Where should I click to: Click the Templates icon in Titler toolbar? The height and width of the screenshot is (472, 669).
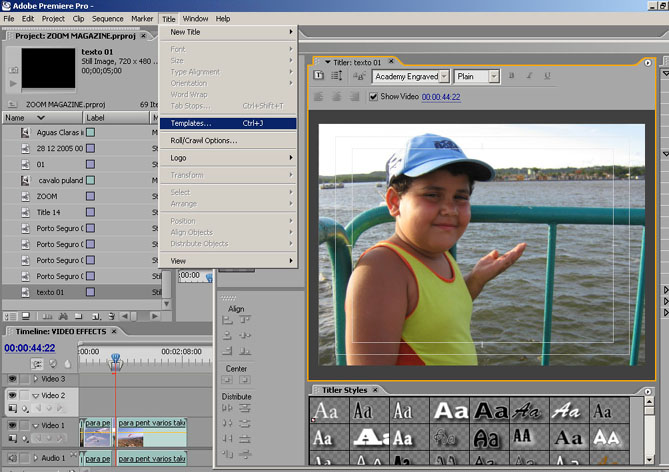coord(319,76)
